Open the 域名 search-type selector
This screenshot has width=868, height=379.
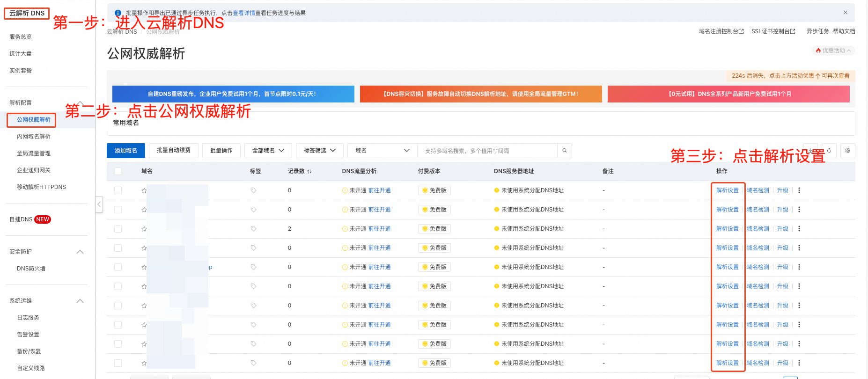(x=382, y=151)
